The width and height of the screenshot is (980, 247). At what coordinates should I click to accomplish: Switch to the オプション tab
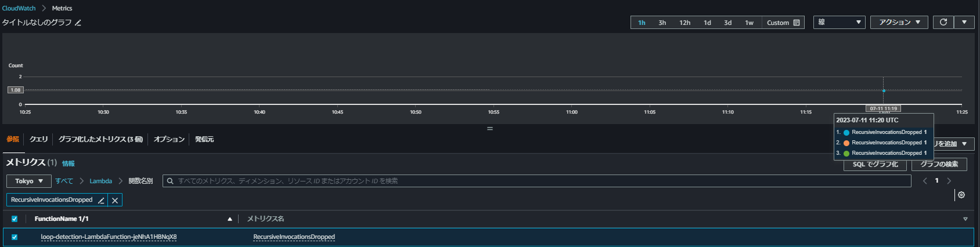[169, 139]
